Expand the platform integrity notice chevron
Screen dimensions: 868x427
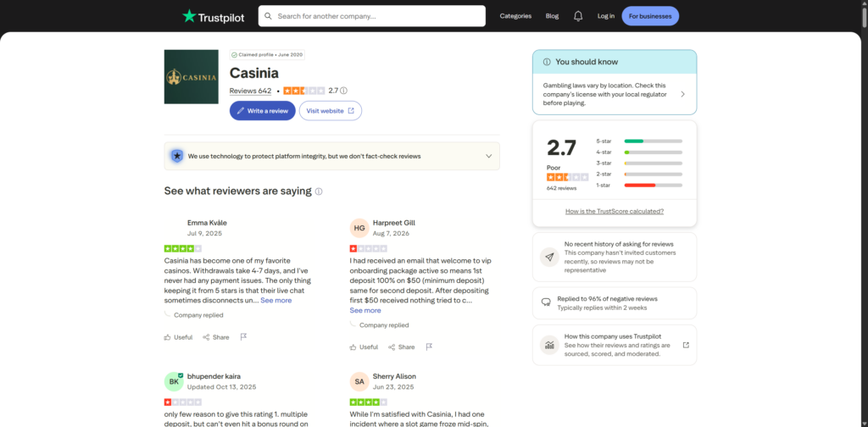[x=489, y=156]
